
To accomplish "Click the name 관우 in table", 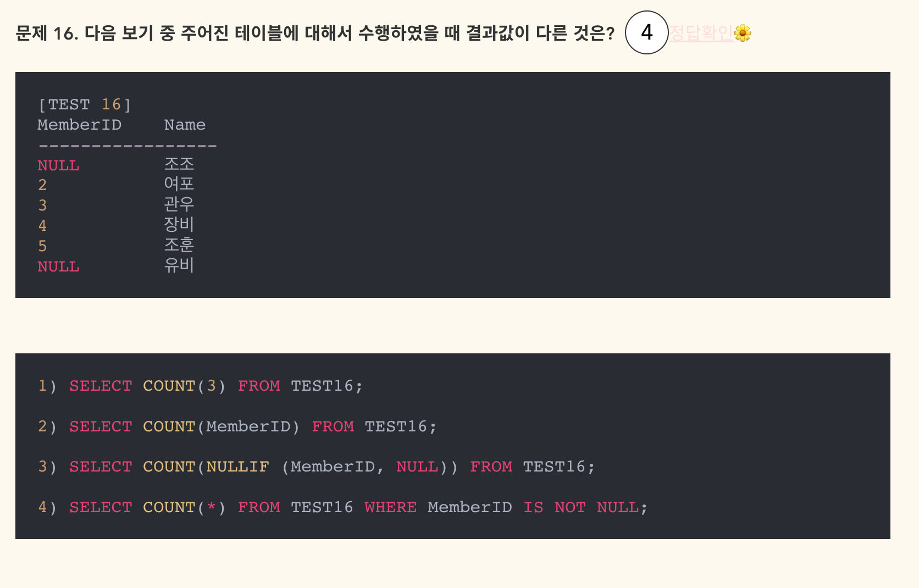I will coord(179,204).
